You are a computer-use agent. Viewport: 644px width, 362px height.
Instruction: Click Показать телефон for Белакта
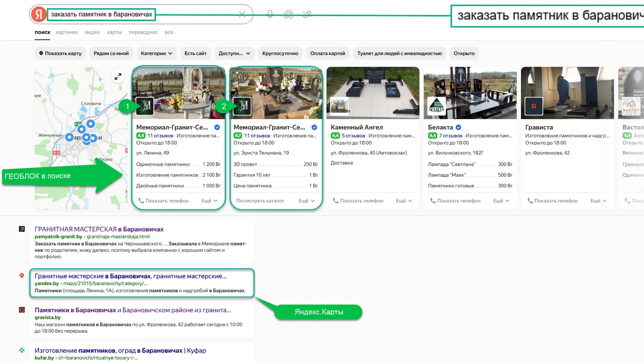[x=455, y=201]
